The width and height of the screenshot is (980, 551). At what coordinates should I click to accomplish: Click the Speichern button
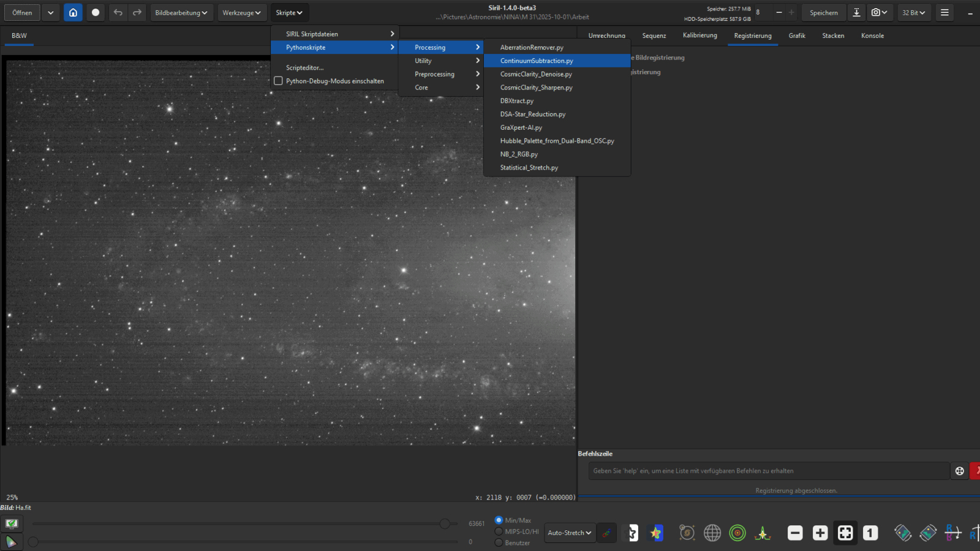(x=823, y=12)
